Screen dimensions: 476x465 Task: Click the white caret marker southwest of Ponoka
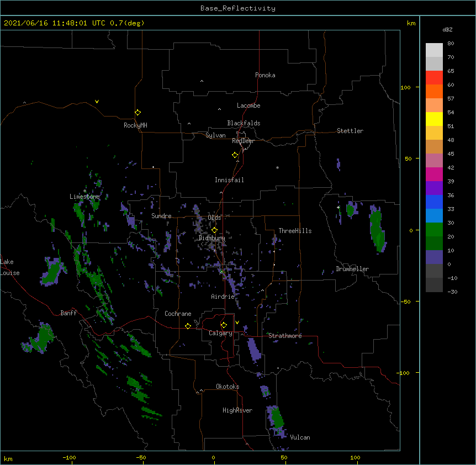202,81
